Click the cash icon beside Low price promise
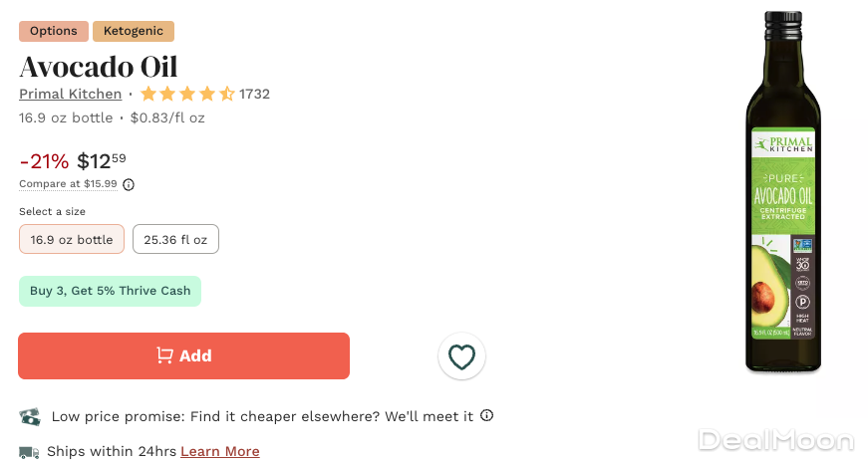This screenshot has width=868, height=464. pyautogui.click(x=30, y=416)
